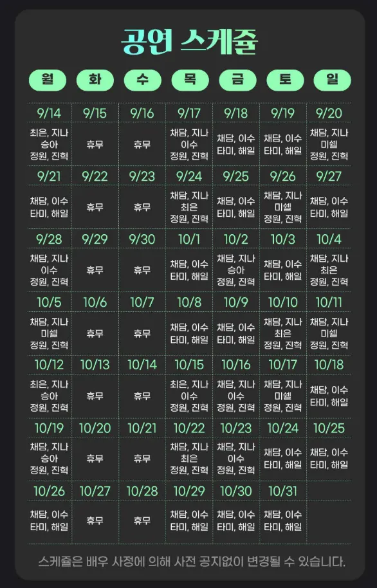Image resolution: width=377 pixels, height=588 pixels.
Task: Click the 10/4 date label
Action: (329, 239)
